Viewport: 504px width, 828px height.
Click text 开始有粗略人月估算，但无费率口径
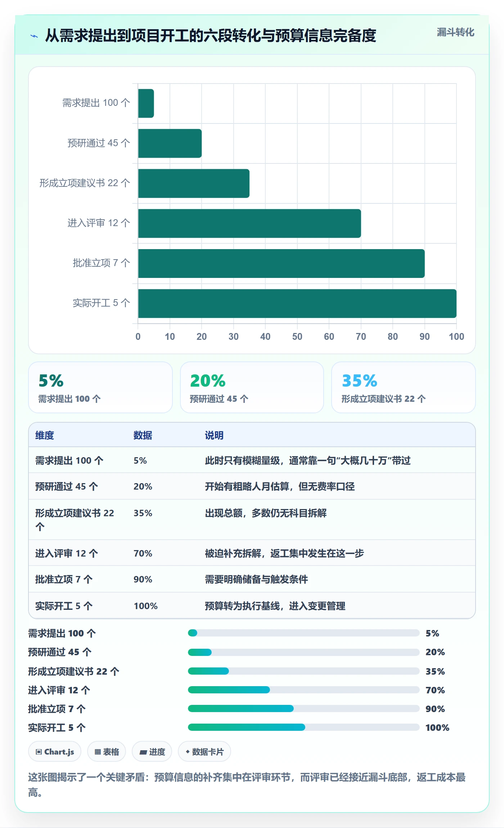pos(280,486)
